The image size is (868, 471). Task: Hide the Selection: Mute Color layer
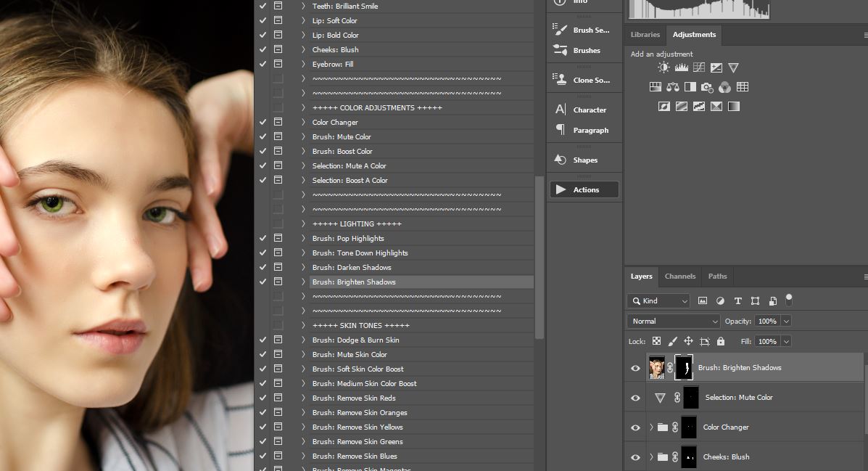[635, 398]
